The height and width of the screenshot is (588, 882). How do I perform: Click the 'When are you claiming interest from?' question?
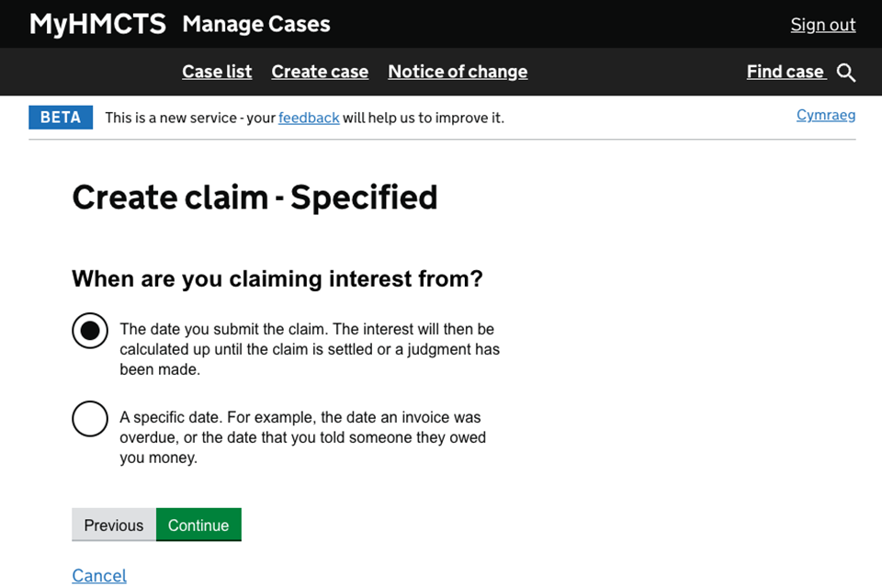tap(277, 278)
